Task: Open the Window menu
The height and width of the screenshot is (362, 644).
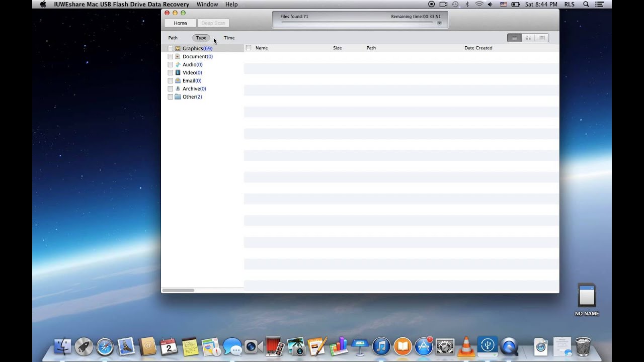Action: [207, 4]
